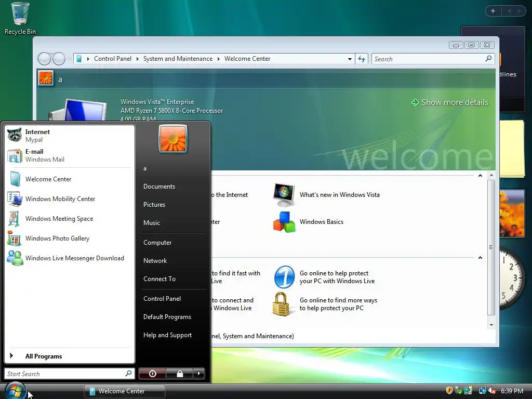Launch Windows Mail E-mail entry

click(69, 155)
